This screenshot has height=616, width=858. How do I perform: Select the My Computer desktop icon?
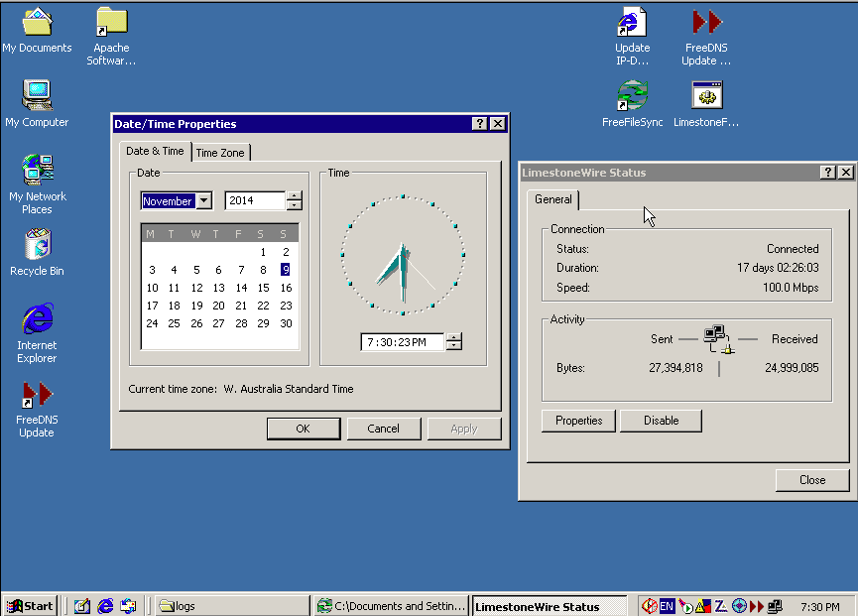[x=38, y=103]
